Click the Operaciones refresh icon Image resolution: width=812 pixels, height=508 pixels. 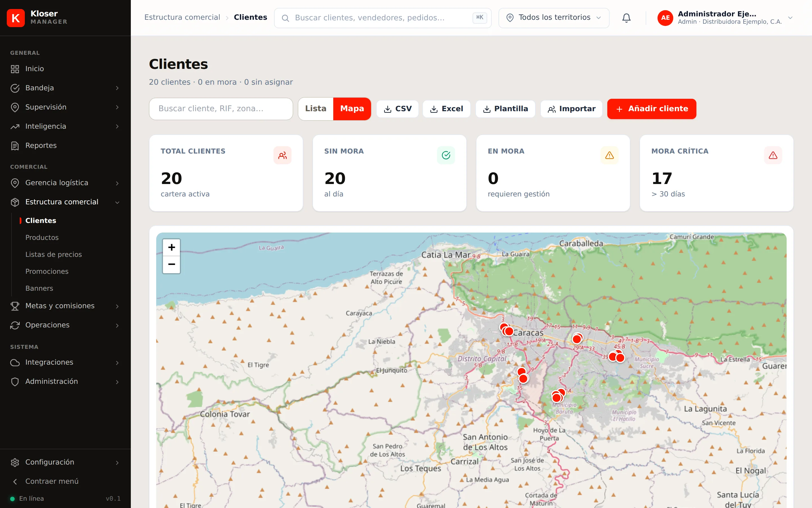15,325
